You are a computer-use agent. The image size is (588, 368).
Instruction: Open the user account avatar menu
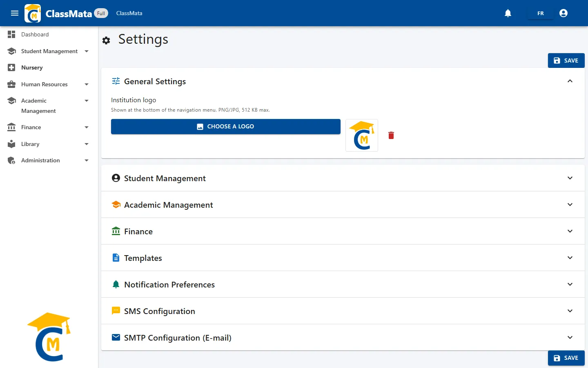pyautogui.click(x=563, y=13)
